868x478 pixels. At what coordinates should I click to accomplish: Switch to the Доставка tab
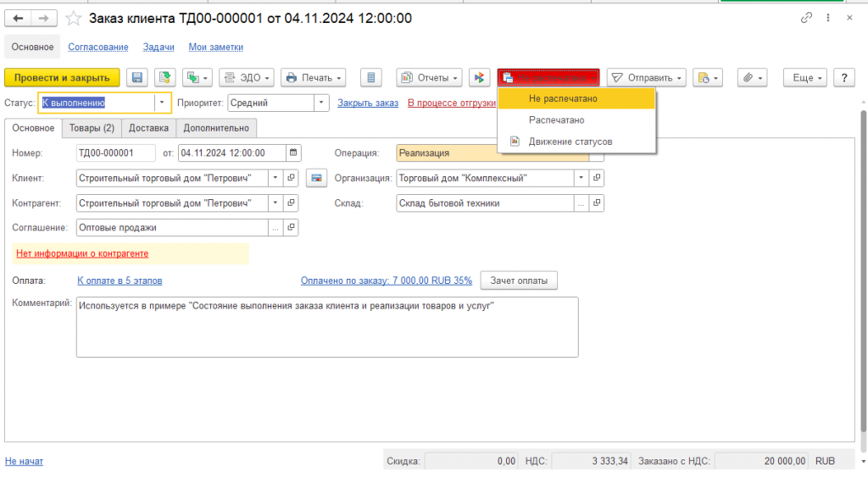coord(148,128)
